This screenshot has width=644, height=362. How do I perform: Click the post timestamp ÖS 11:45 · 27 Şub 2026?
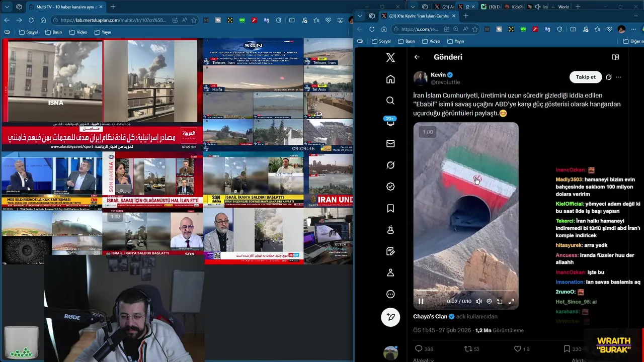coord(442,330)
